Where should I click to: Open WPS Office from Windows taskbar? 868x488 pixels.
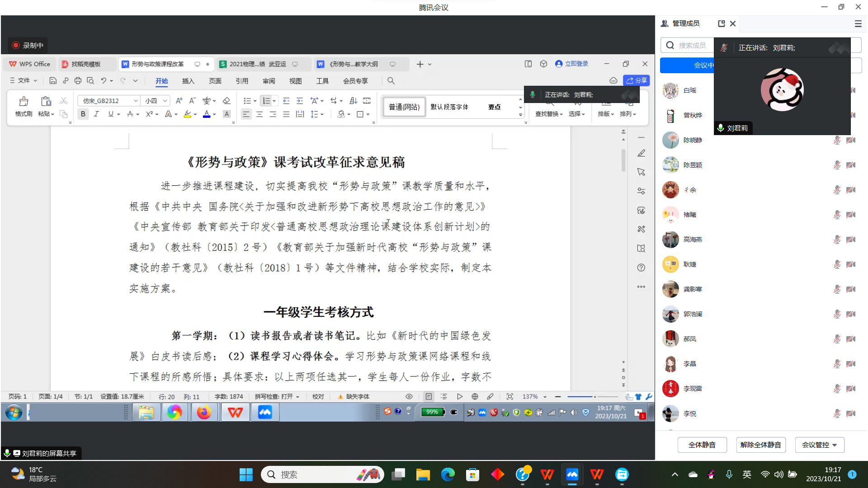pyautogui.click(x=547, y=474)
